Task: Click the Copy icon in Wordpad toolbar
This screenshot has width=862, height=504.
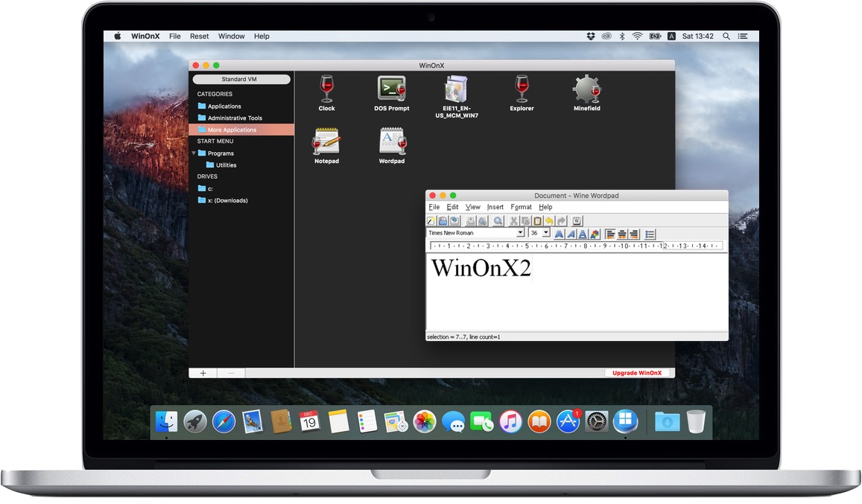Action: (525, 221)
